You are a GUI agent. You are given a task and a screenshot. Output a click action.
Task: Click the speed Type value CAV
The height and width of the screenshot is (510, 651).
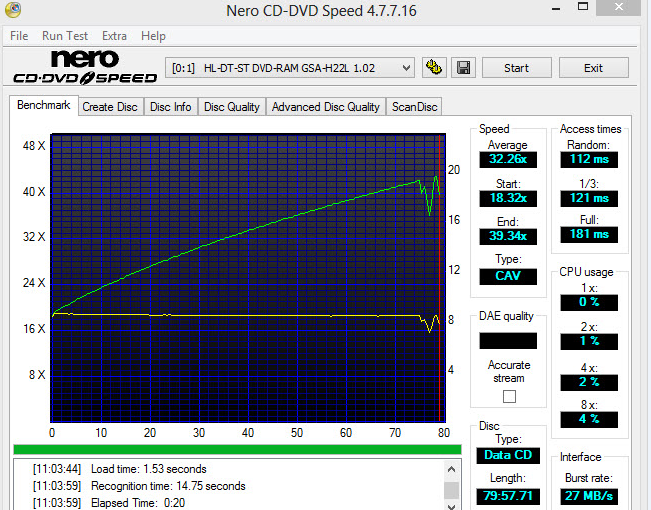coord(508,276)
